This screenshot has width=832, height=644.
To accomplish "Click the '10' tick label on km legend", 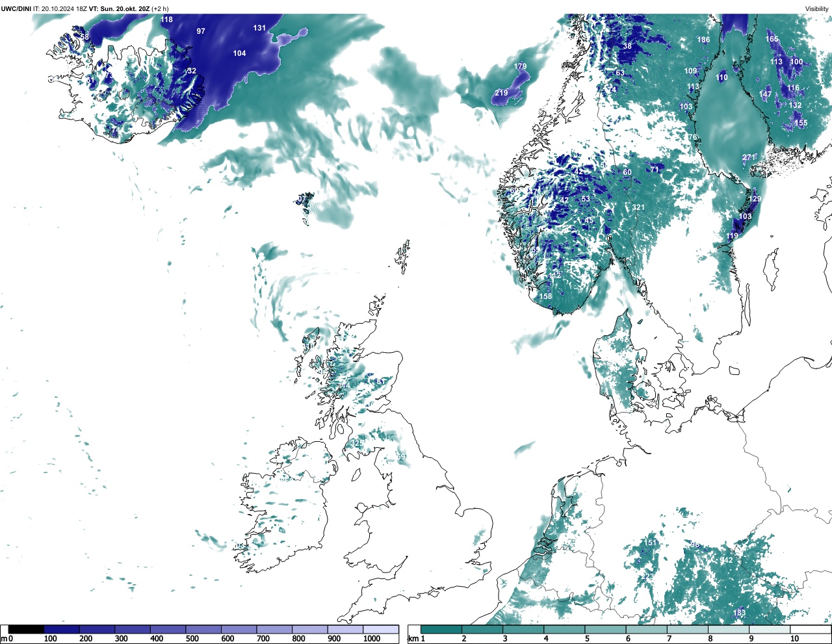I will (x=794, y=639).
